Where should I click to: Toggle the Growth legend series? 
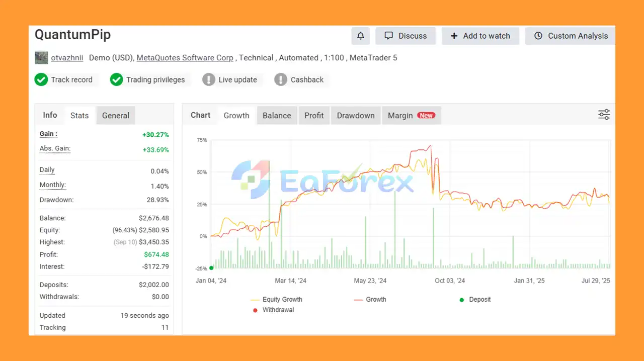click(370, 300)
